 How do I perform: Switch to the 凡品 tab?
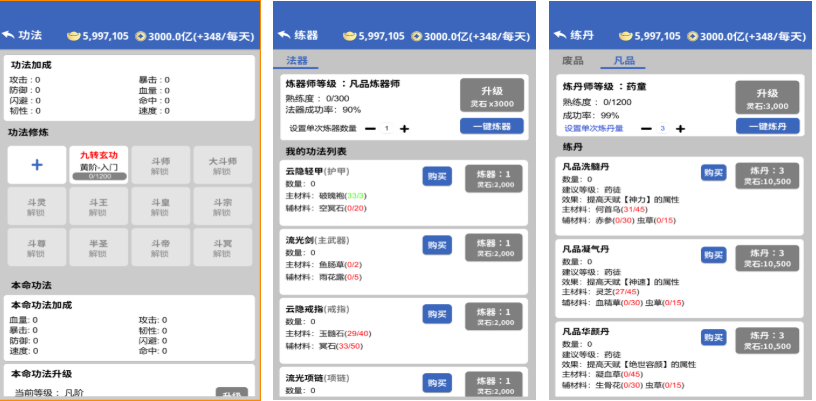[x=623, y=61]
